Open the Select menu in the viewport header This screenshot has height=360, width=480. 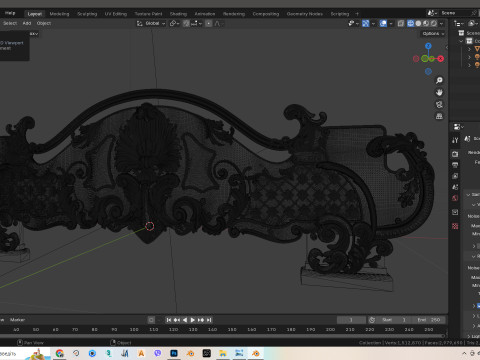10,23
